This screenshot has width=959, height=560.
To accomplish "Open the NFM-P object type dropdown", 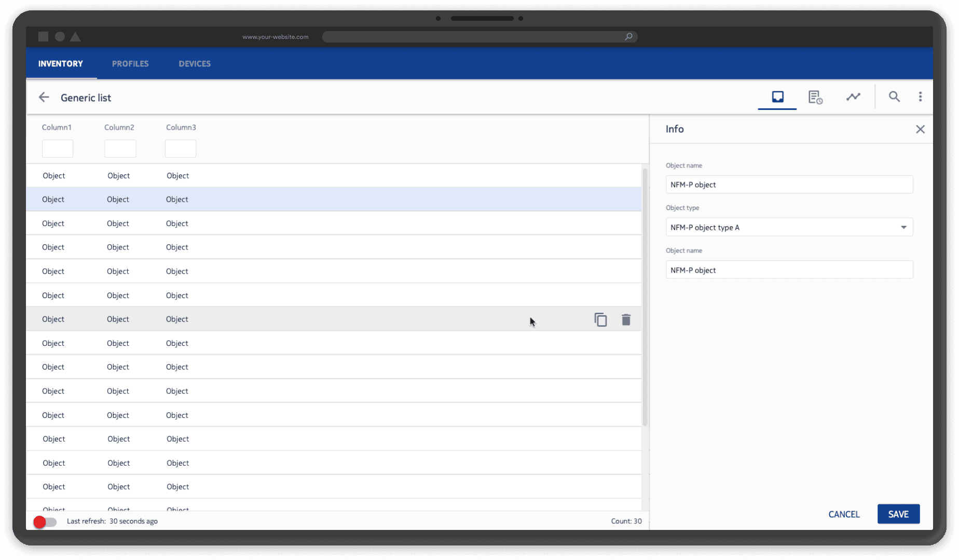I will coord(903,227).
